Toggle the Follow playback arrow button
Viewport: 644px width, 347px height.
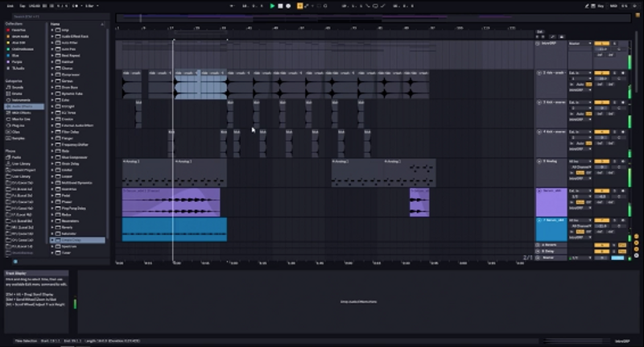(232, 6)
